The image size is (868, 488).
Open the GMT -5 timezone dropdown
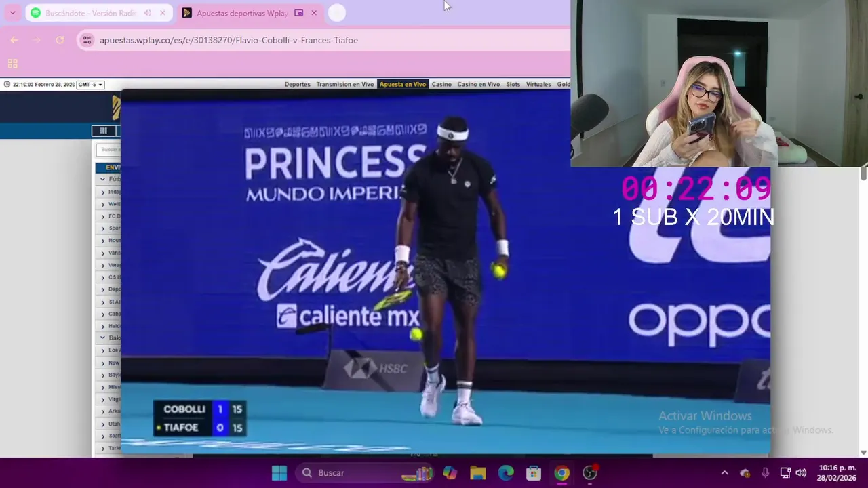click(x=90, y=85)
